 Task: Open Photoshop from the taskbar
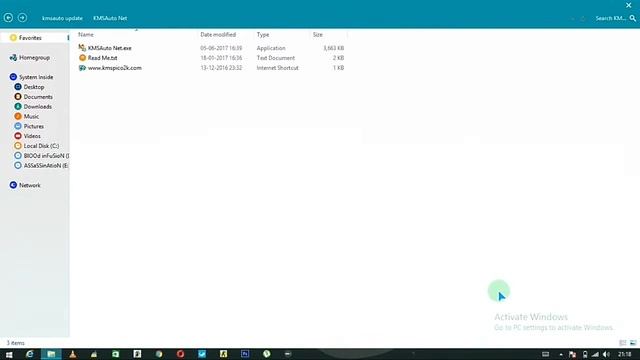pos(245,354)
